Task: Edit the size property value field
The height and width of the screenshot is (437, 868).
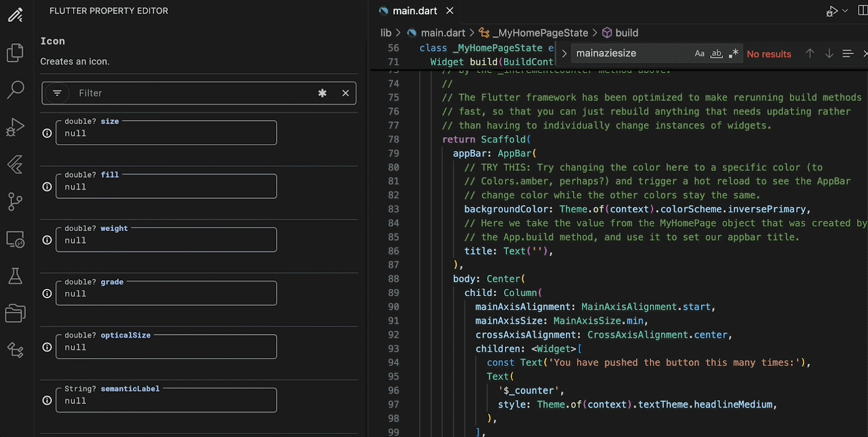Action: click(x=166, y=133)
